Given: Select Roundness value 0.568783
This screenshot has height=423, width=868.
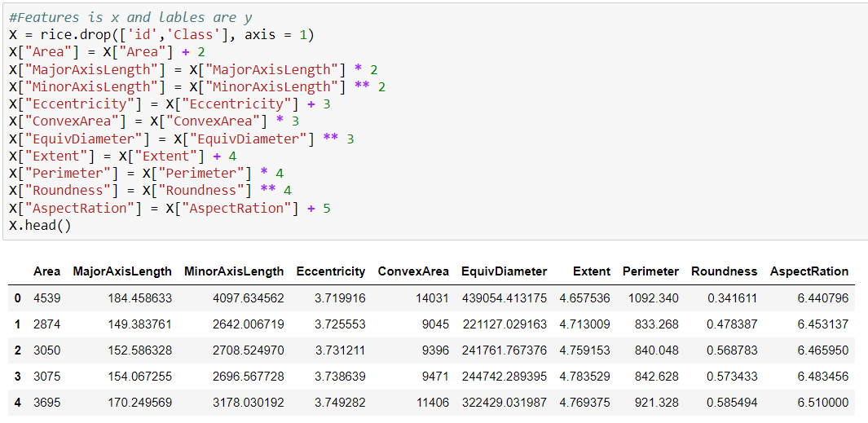Looking at the screenshot, I should 733,350.
